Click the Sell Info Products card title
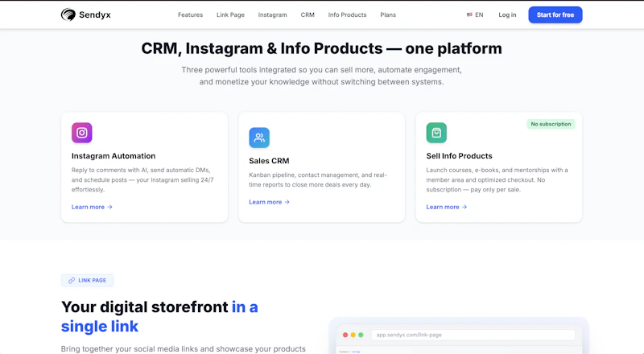The height and width of the screenshot is (354, 644). pyautogui.click(x=459, y=156)
